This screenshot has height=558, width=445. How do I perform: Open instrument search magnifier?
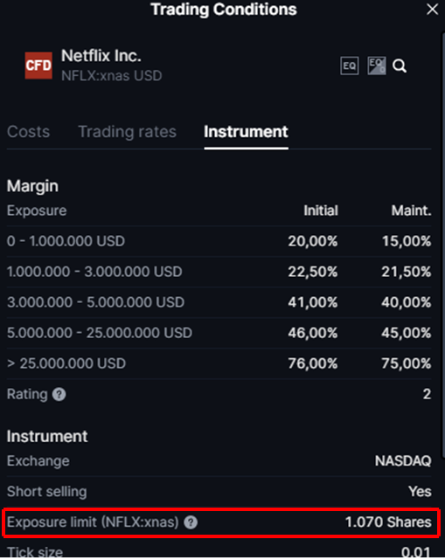[x=399, y=66]
